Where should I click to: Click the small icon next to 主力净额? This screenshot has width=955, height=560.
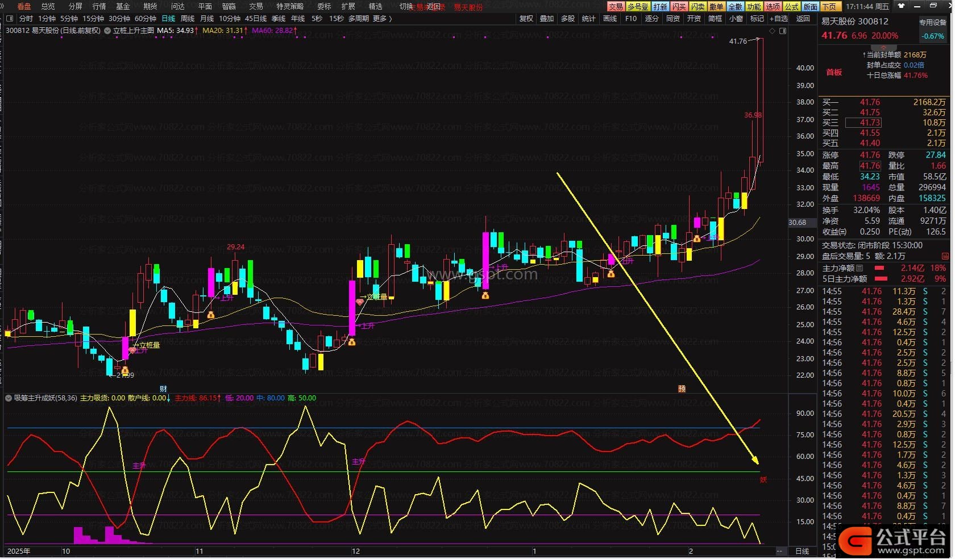point(859,268)
